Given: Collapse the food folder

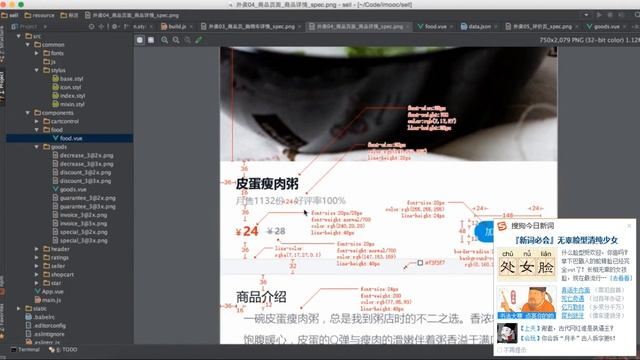Looking at the screenshot, I should (37, 130).
